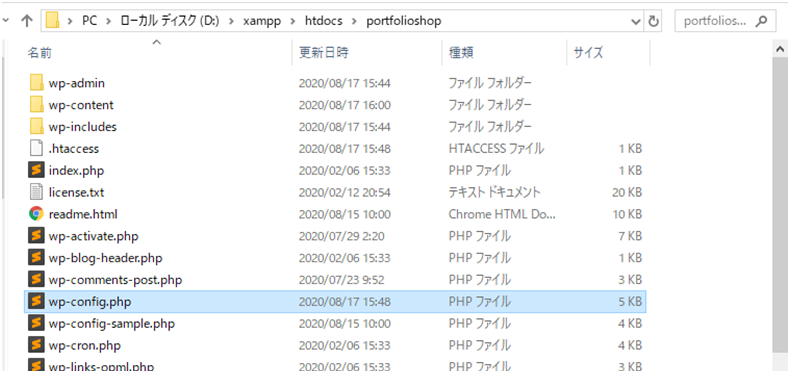Go to xampp in the breadcrumb
Image resolution: width=788 pixels, height=371 pixels.
(262, 21)
